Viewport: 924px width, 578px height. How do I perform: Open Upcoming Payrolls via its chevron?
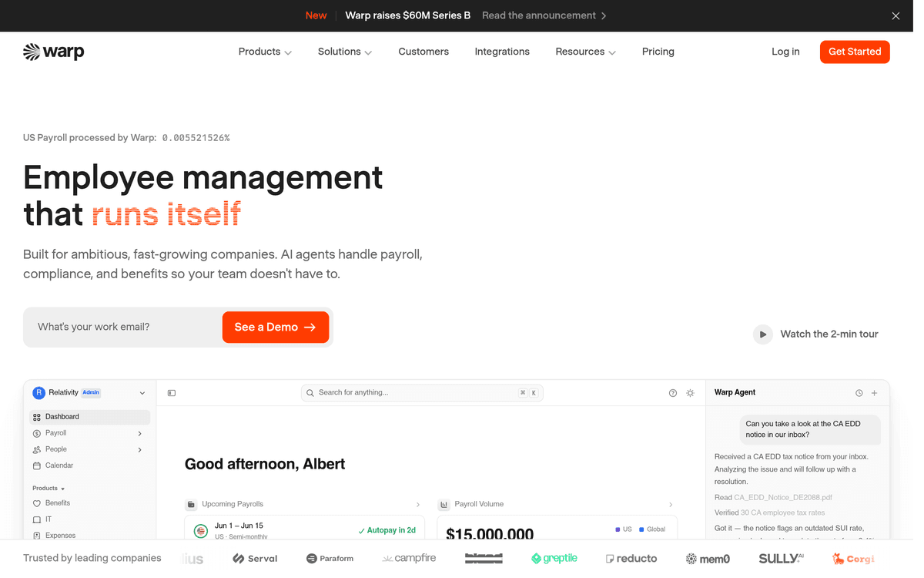pos(418,505)
